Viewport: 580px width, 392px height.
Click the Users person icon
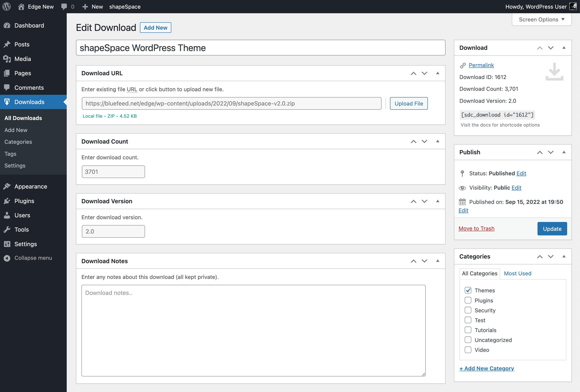7,215
